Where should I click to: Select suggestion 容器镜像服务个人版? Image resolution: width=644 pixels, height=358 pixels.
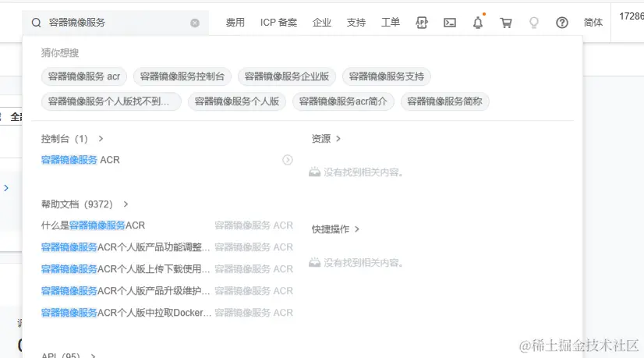click(237, 101)
